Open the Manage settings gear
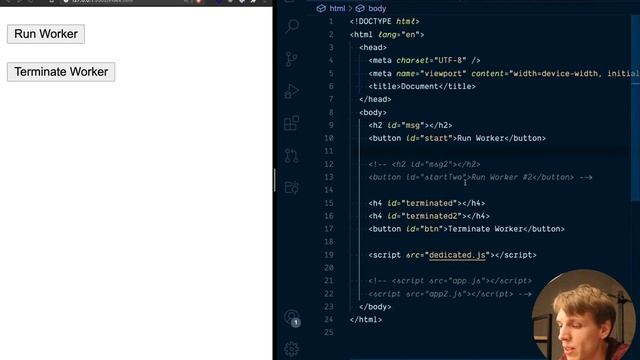640x360 pixels. tap(291, 349)
